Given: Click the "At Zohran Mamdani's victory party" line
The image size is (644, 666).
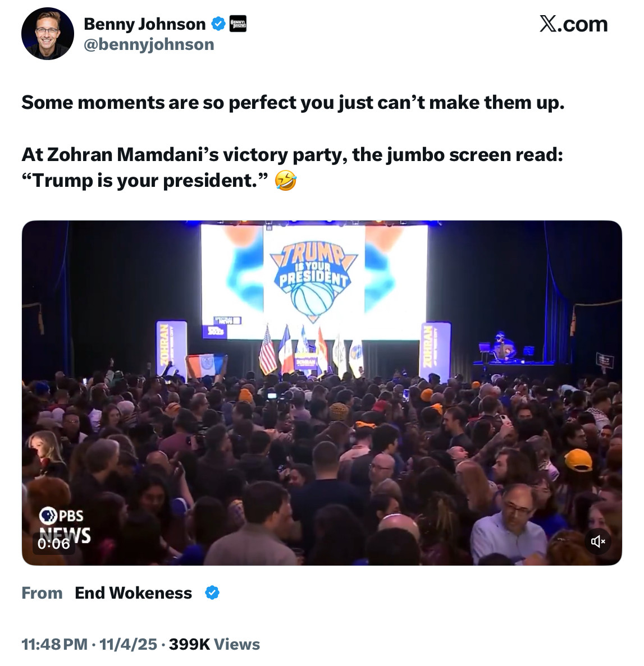Looking at the screenshot, I should click(x=292, y=154).
